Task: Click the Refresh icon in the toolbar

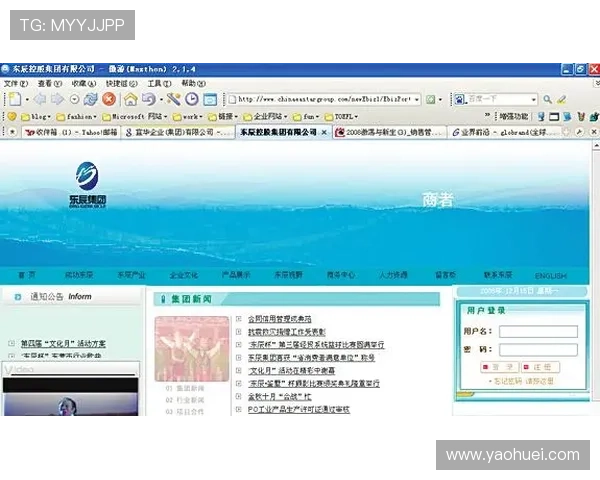Action: coord(91,100)
